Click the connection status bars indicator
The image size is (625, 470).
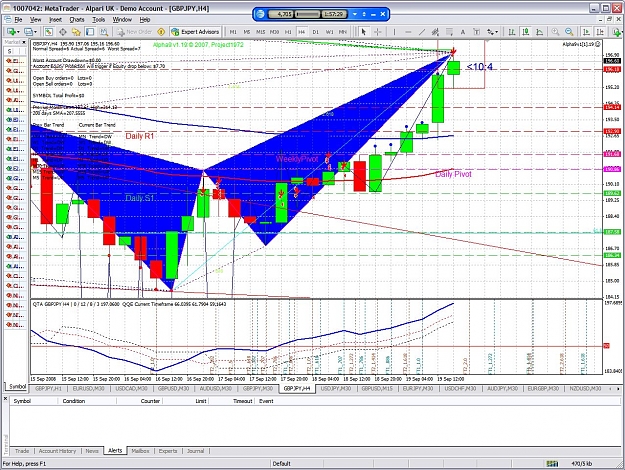pos(552,464)
